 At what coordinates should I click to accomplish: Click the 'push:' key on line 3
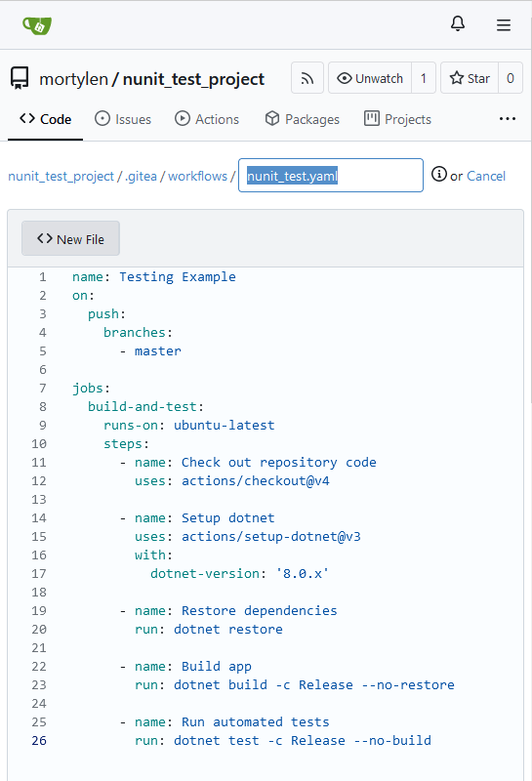107,314
